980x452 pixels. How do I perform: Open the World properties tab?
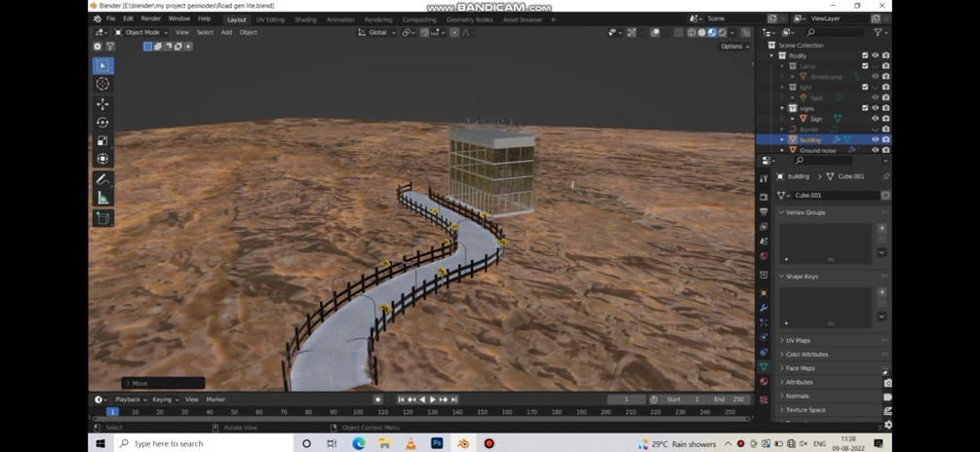click(x=764, y=256)
